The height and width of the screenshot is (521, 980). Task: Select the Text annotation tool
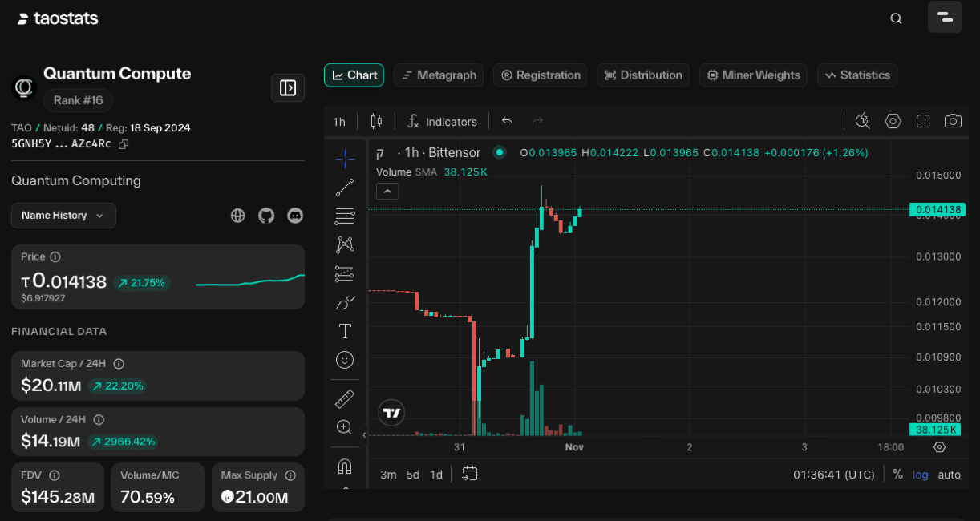(x=345, y=331)
